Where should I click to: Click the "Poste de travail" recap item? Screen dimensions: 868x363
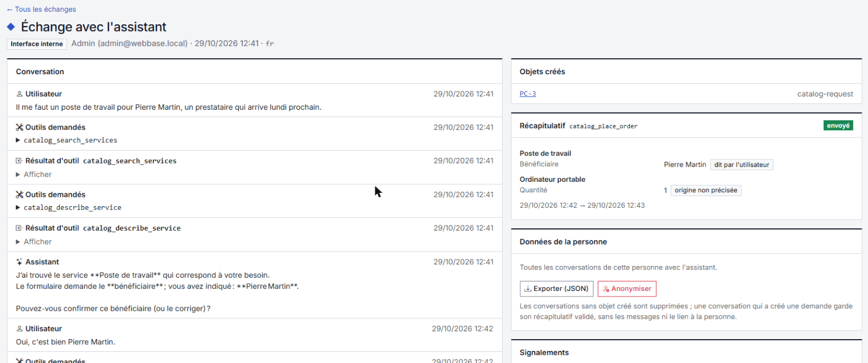point(546,153)
